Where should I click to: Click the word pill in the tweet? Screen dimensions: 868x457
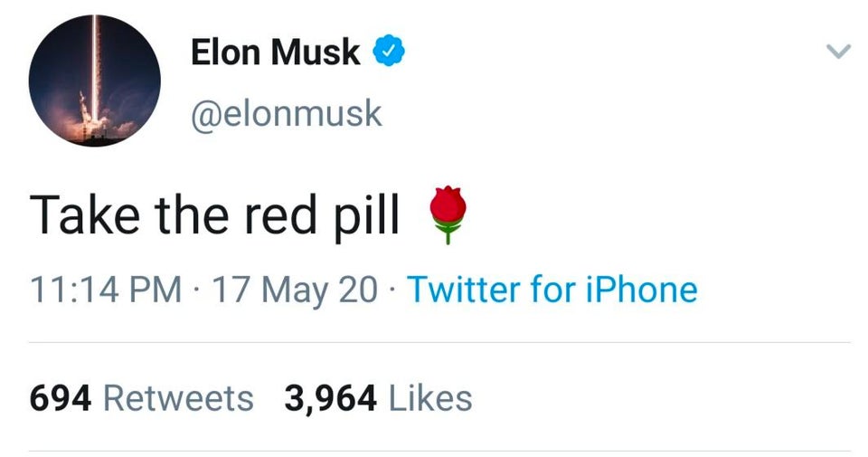(x=367, y=215)
